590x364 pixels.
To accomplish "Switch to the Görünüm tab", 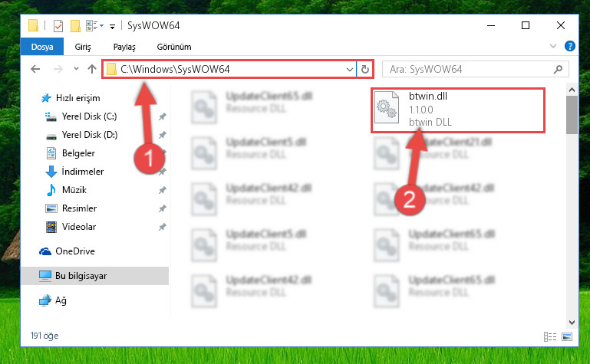I will (174, 47).
